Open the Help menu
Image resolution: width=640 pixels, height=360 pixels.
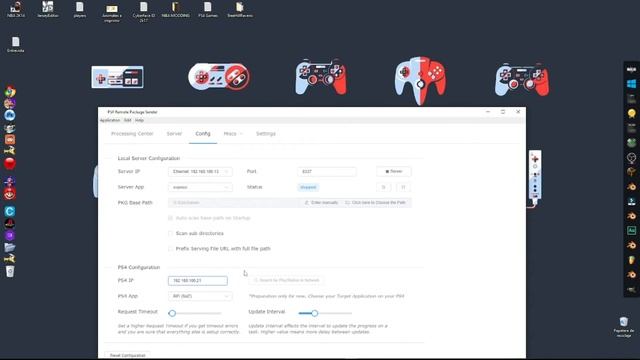(x=139, y=120)
